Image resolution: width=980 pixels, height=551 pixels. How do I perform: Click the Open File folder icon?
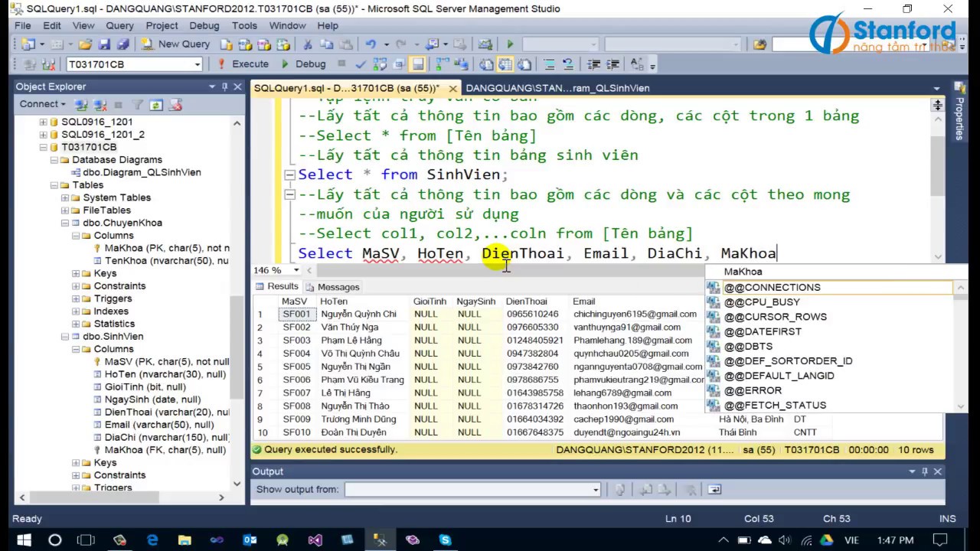pos(85,44)
